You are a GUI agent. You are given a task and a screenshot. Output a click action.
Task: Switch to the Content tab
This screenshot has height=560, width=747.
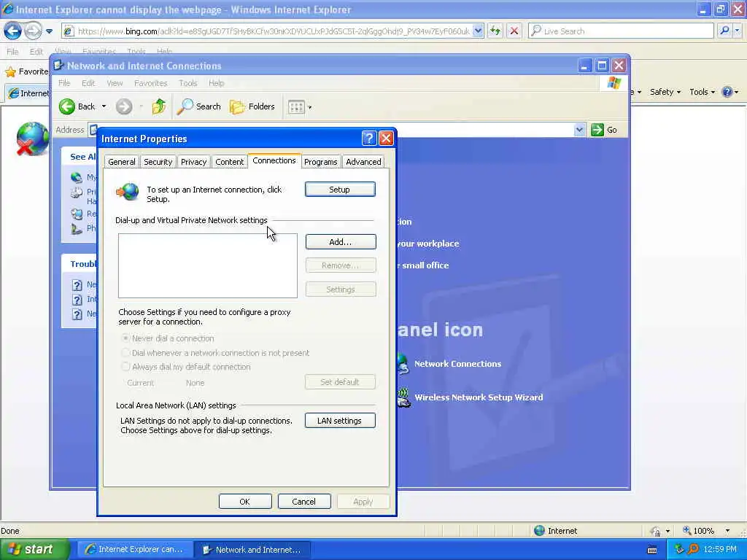229,162
